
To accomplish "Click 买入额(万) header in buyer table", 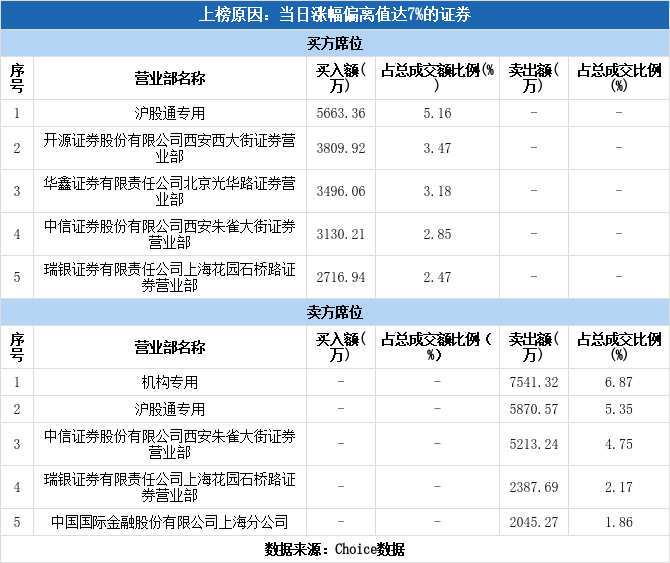I will point(341,78).
